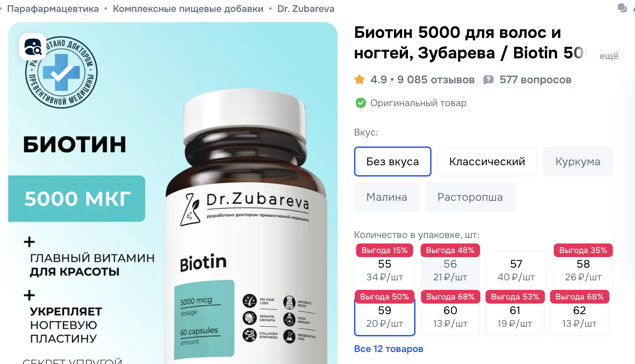
Task: Pick the Расторопша flavor option
Action: coord(470,197)
